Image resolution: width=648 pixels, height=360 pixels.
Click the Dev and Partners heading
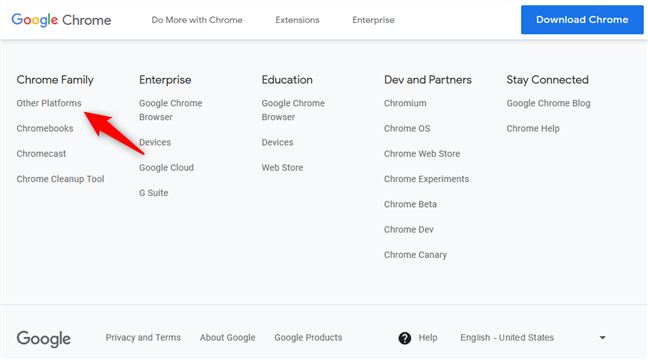pos(428,80)
